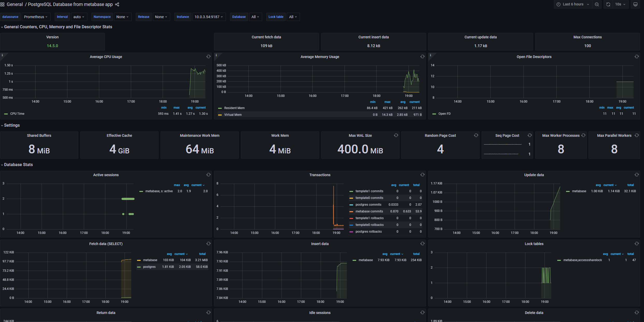
Task: Click the zoom out time range icon
Action: click(597, 4)
